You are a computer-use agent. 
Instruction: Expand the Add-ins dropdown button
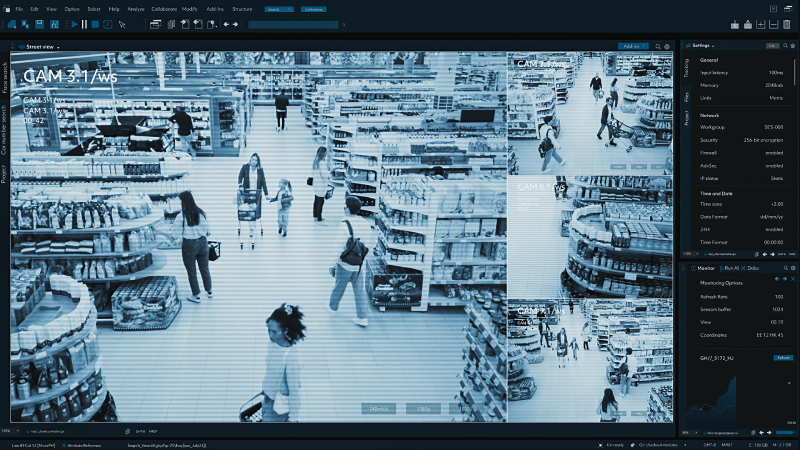(x=632, y=46)
